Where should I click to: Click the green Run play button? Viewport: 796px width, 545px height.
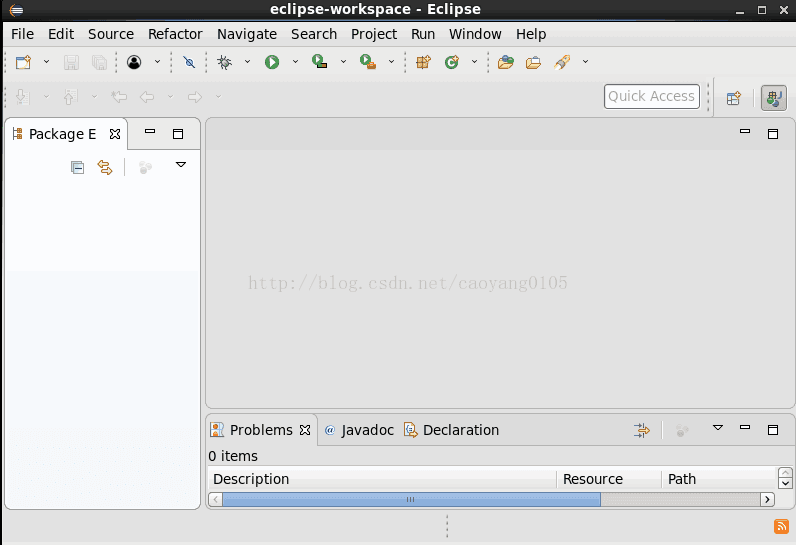272,62
